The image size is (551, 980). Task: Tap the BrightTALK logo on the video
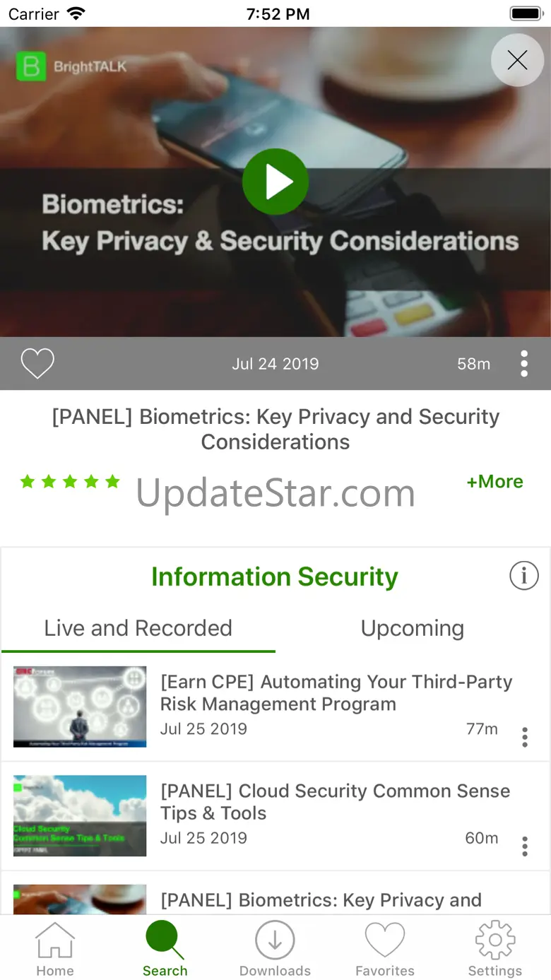71,67
